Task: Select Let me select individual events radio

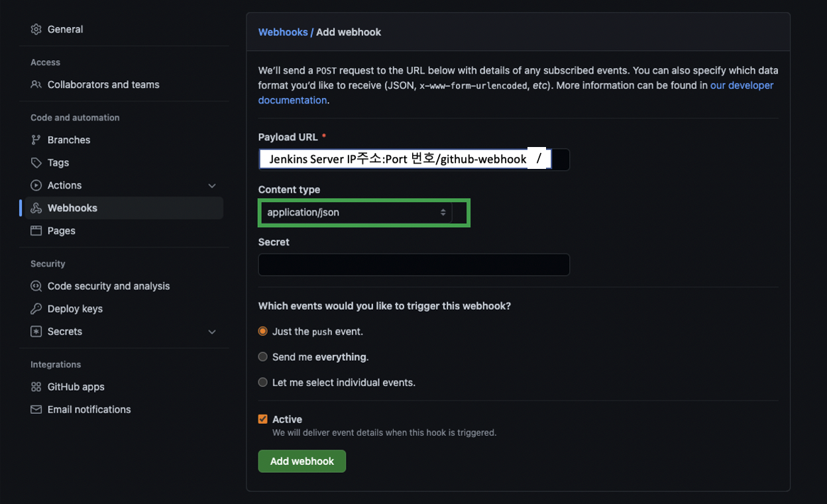Action: click(263, 382)
